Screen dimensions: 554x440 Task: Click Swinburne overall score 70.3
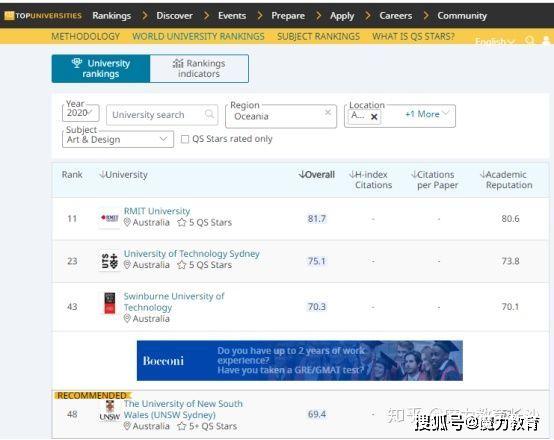pyautogui.click(x=317, y=306)
